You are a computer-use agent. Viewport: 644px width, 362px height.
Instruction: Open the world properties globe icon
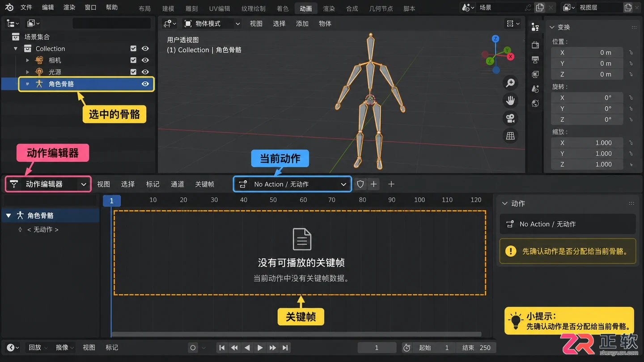(x=535, y=104)
